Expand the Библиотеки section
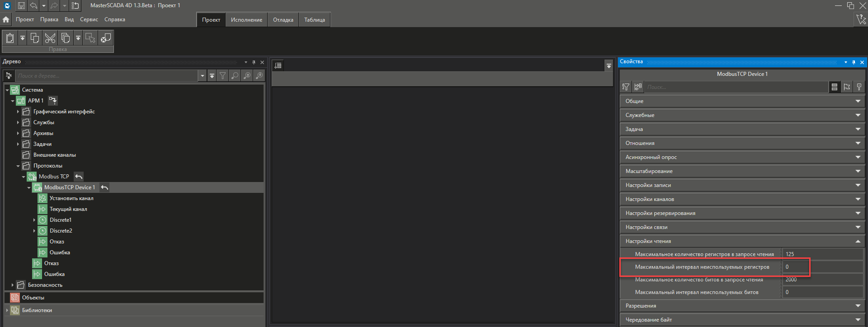This screenshot has width=868, height=327. [x=7, y=310]
